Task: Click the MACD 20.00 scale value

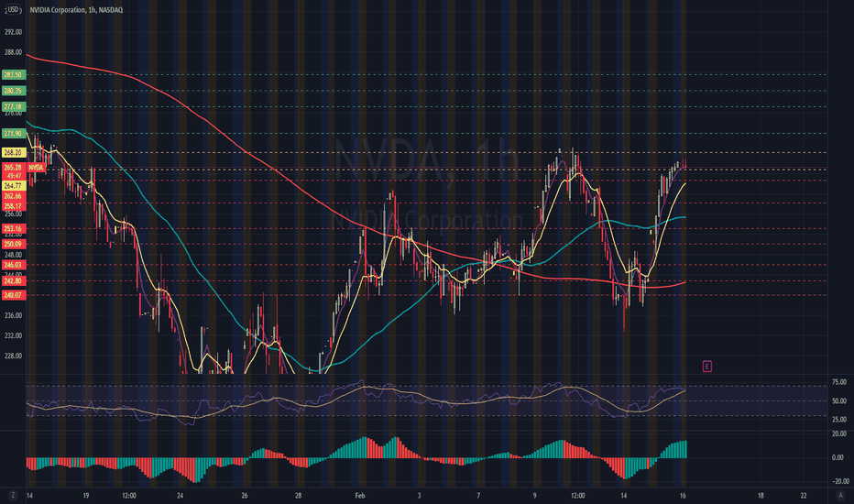Action: (x=839, y=434)
